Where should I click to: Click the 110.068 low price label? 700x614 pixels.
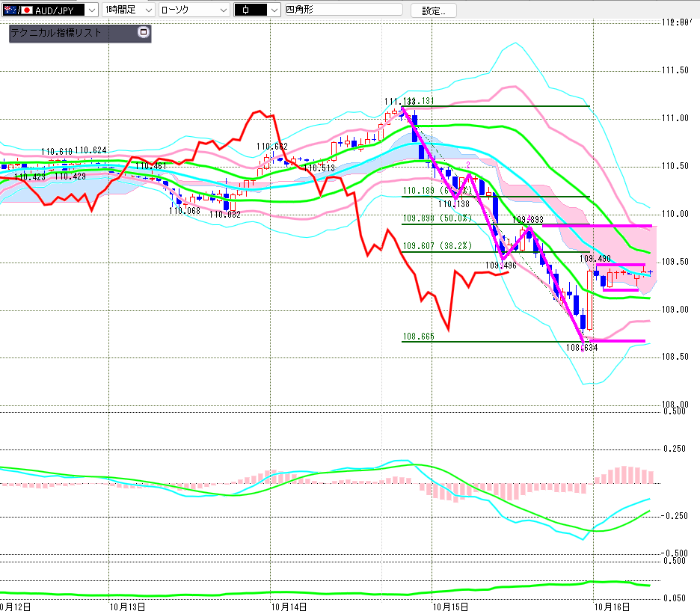pos(185,210)
